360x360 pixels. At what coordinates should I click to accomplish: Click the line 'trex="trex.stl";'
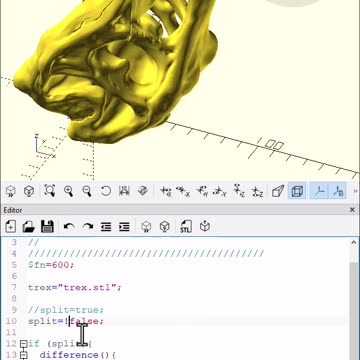pos(75,287)
